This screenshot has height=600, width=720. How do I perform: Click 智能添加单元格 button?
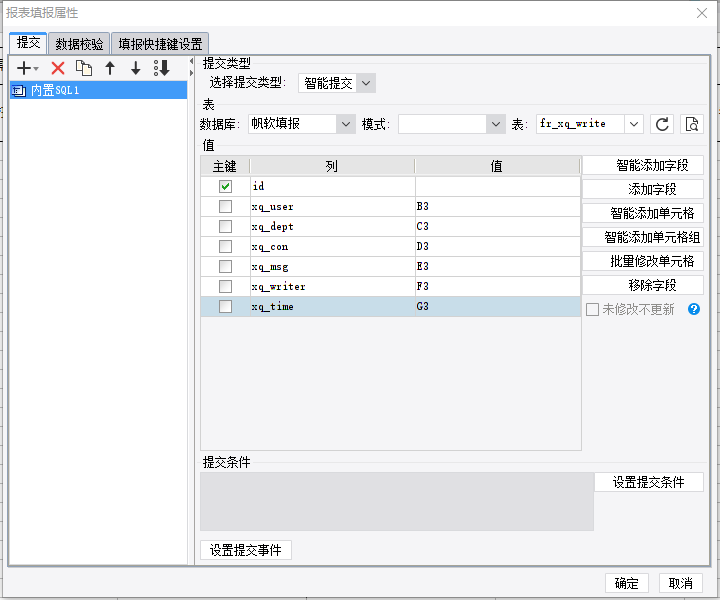click(x=643, y=213)
